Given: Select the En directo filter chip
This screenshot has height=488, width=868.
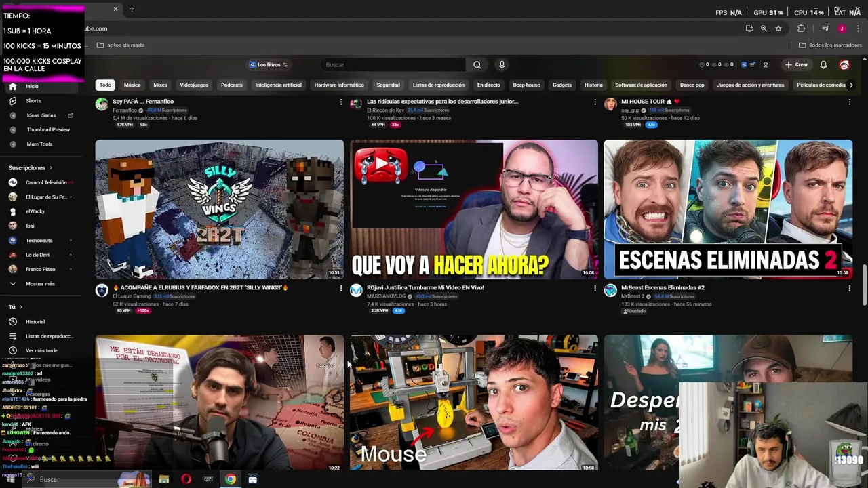Looking at the screenshot, I should tap(488, 85).
